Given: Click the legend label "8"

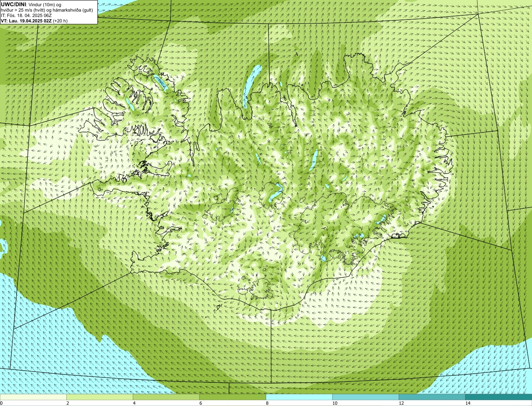Looking at the screenshot, I should 267,403.
